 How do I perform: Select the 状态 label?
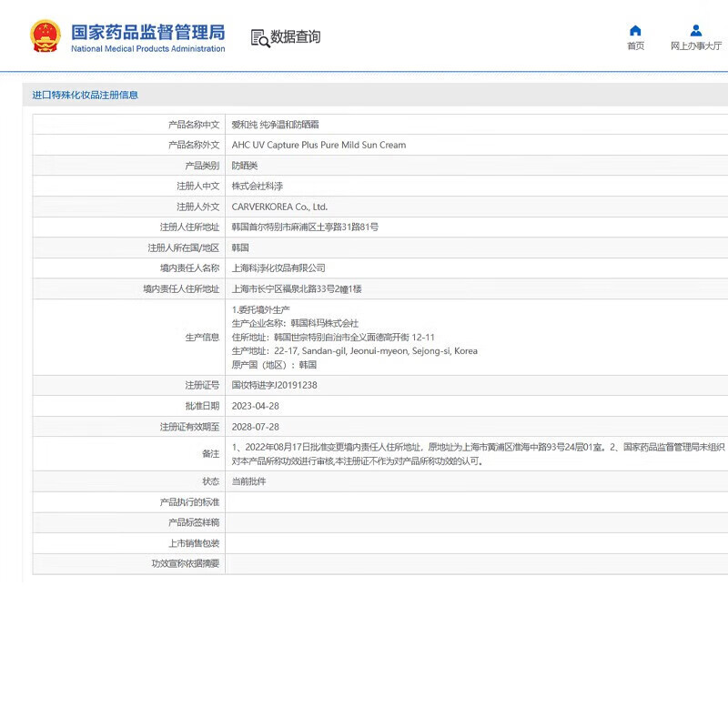211,481
